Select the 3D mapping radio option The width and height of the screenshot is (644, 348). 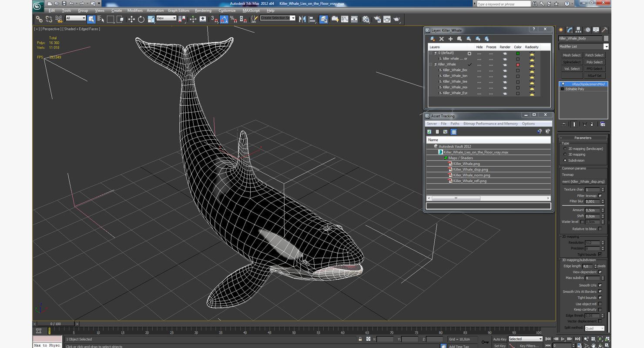(x=565, y=154)
